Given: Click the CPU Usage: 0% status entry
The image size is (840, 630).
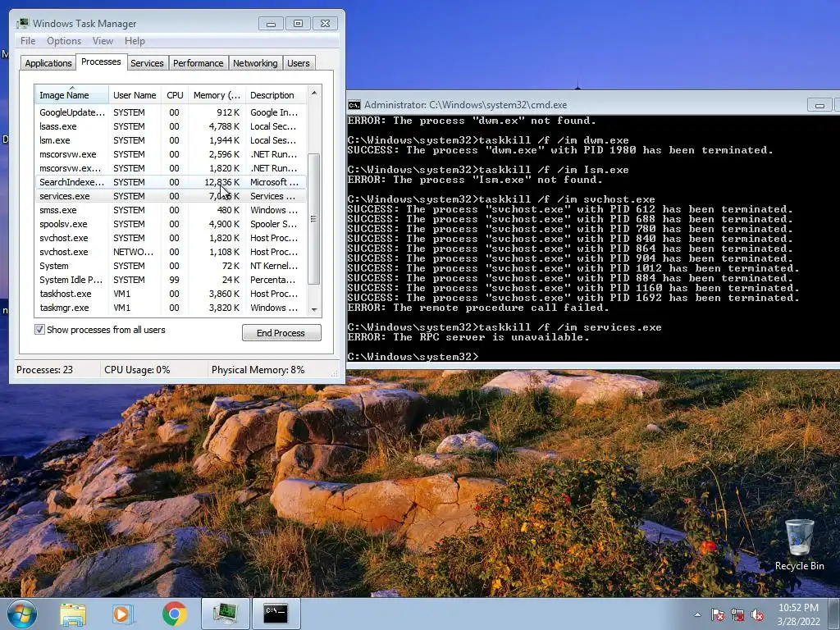Looking at the screenshot, I should pyautogui.click(x=137, y=370).
